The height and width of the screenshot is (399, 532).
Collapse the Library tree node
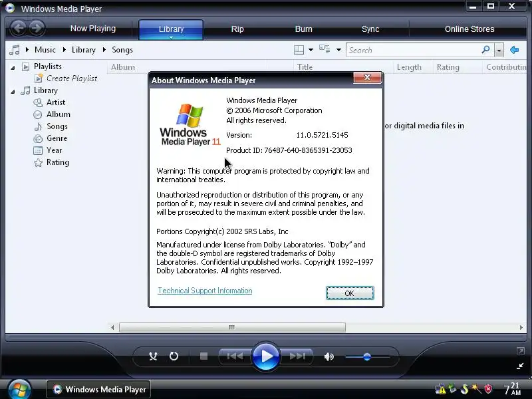[x=13, y=92]
